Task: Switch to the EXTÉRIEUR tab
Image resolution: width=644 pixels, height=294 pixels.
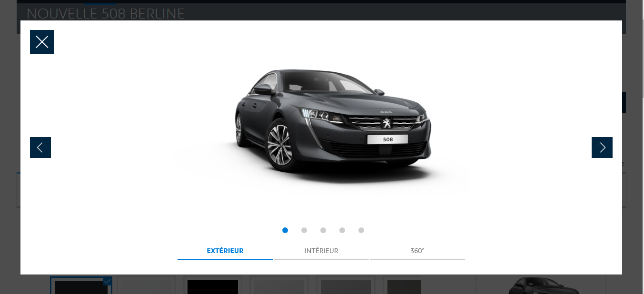Action: [225, 251]
